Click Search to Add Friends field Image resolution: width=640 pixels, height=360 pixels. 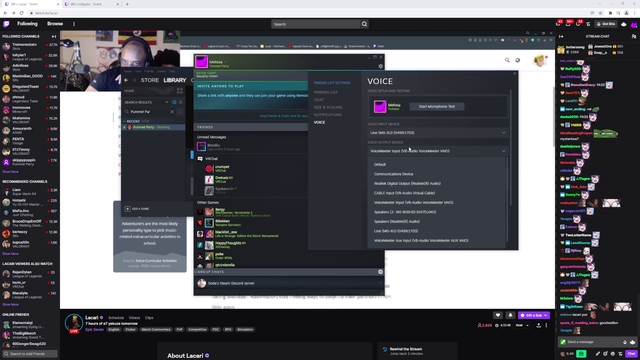(x=30, y=354)
